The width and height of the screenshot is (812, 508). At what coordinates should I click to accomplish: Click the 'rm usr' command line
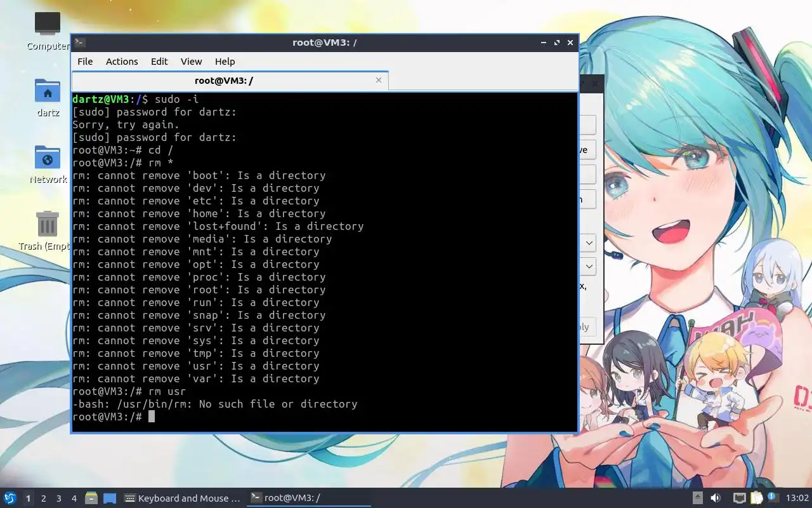tap(129, 391)
